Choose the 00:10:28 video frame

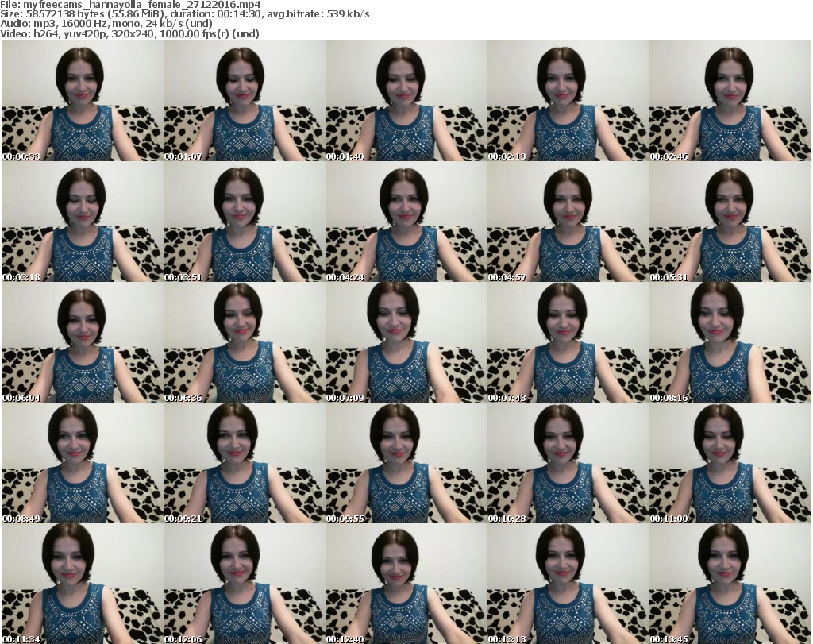(x=568, y=463)
